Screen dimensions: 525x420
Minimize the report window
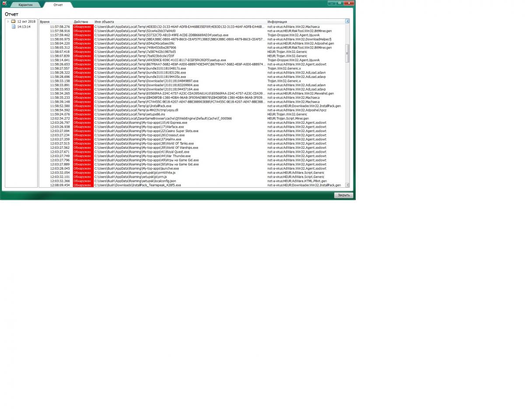tap(331, 3)
